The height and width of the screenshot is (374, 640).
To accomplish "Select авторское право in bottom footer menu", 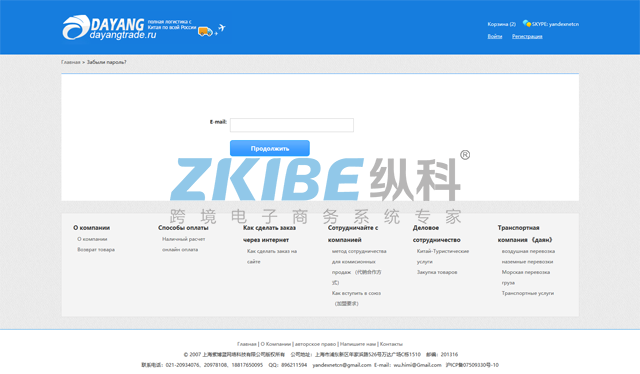I will tap(316, 344).
